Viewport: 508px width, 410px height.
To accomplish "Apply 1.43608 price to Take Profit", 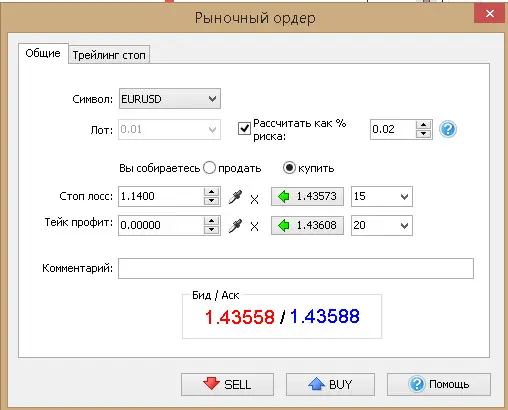I will point(307,225).
